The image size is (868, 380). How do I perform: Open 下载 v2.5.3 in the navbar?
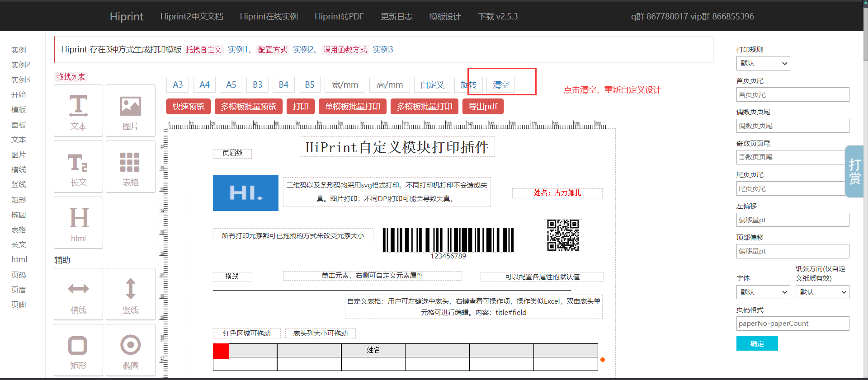coord(498,17)
